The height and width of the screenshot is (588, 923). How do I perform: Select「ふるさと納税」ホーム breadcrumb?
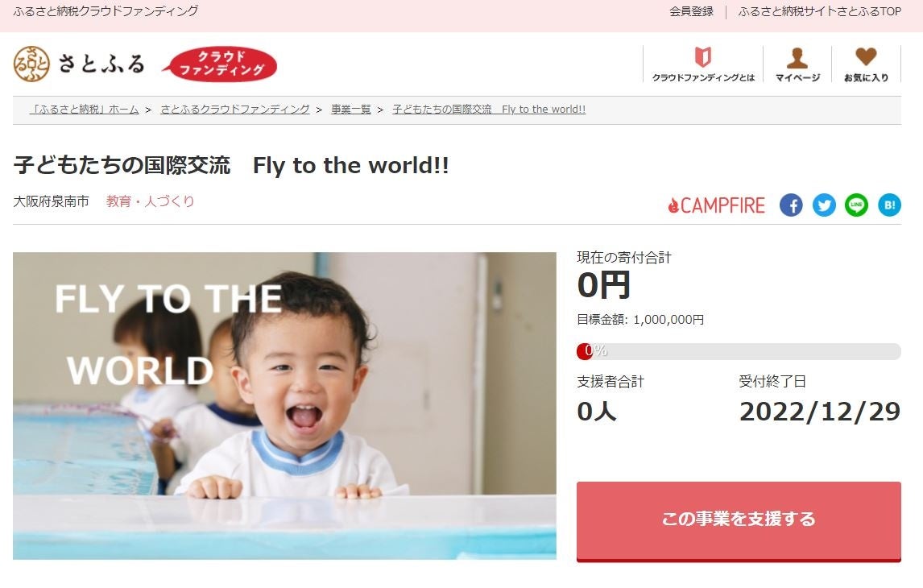click(x=85, y=110)
